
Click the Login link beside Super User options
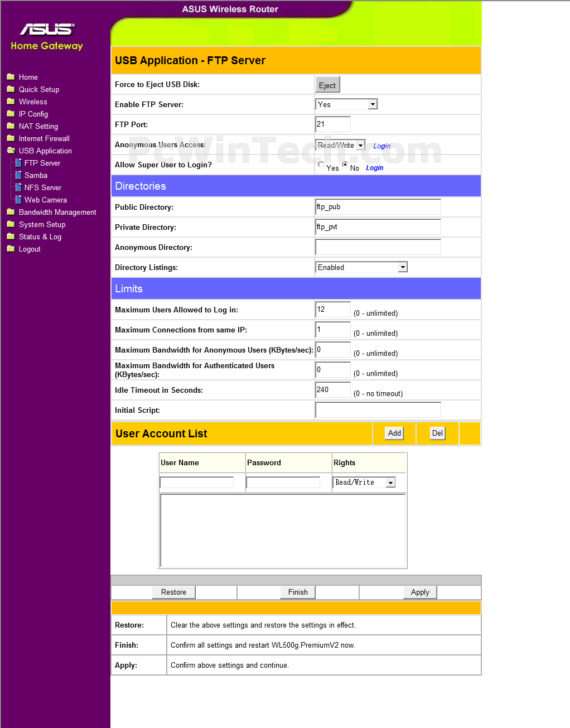375,168
